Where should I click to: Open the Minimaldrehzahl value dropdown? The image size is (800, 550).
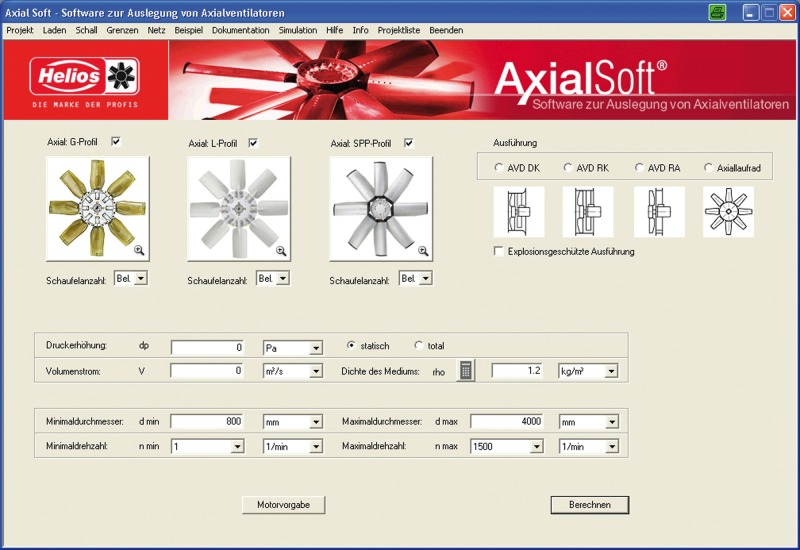(x=237, y=446)
